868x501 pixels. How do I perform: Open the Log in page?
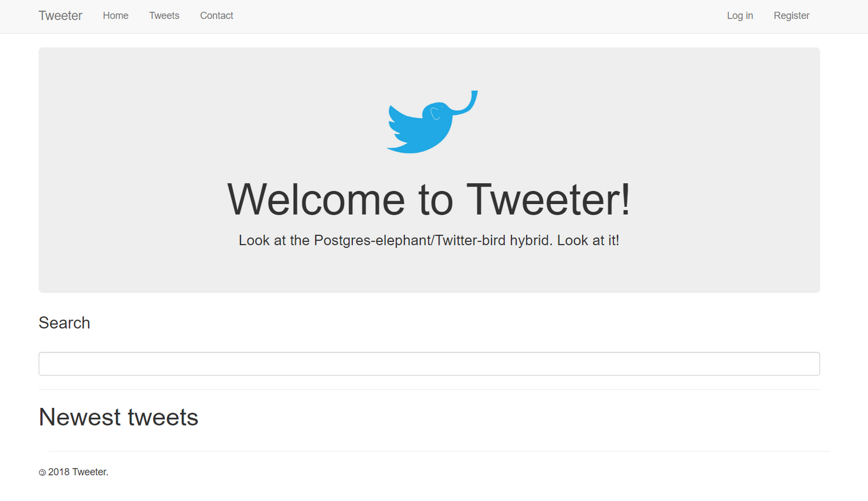[740, 16]
